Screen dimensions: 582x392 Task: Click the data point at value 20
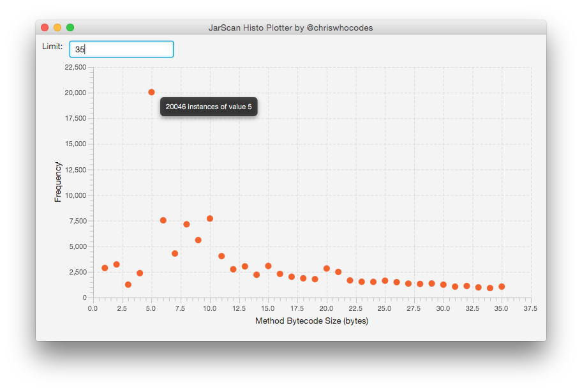pos(327,268)
